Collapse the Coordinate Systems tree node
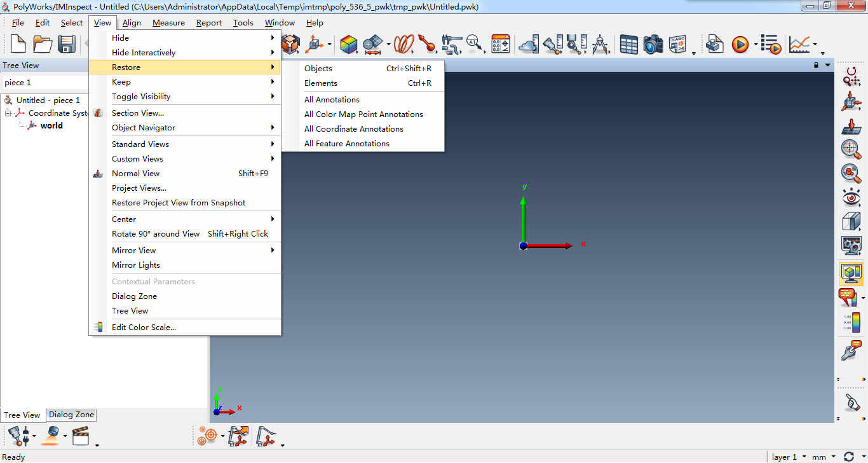This screenshot has width=868, height=463. point(8,113)
